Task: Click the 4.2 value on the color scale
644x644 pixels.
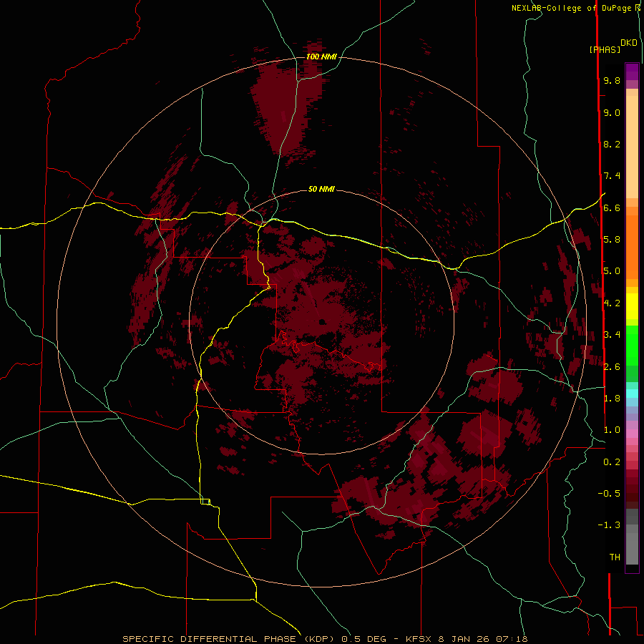Action: pyautogui.click(x=612, y=303)
